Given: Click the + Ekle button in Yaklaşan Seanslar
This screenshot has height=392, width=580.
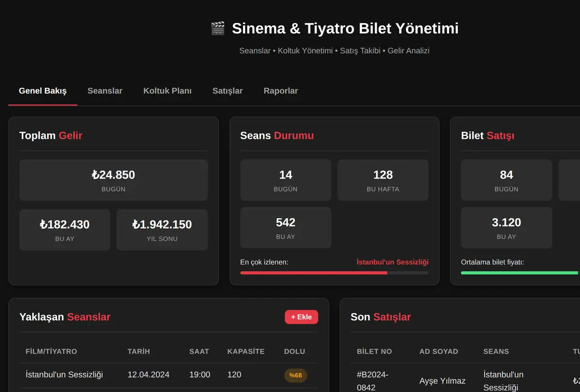Looking at the screenshot, I should coord(302,317).
